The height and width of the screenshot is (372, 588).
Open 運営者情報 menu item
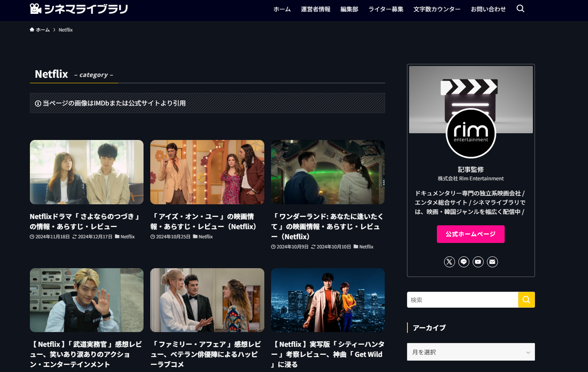point(316,9)
